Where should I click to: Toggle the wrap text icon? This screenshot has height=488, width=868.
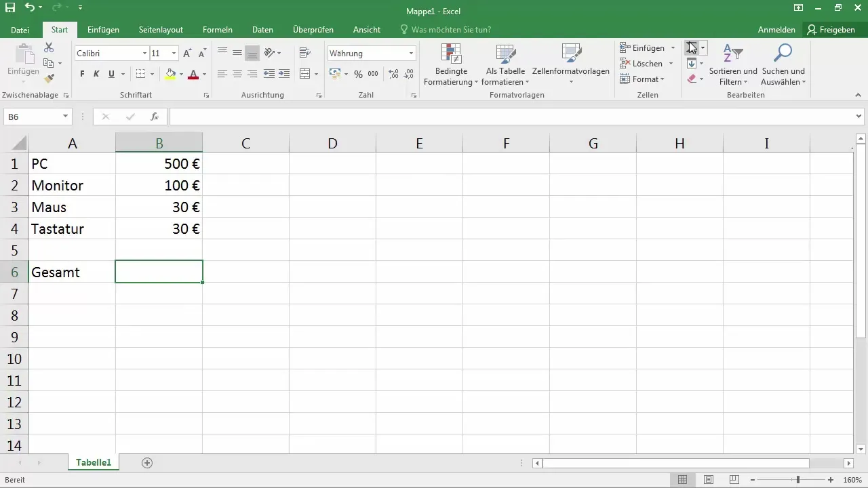[304, 53]
